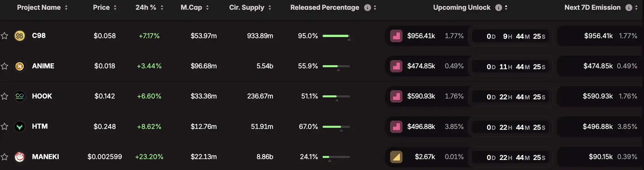
Task: Click the HTM released percentage progress bar
Action: click(x=336, y=127)
